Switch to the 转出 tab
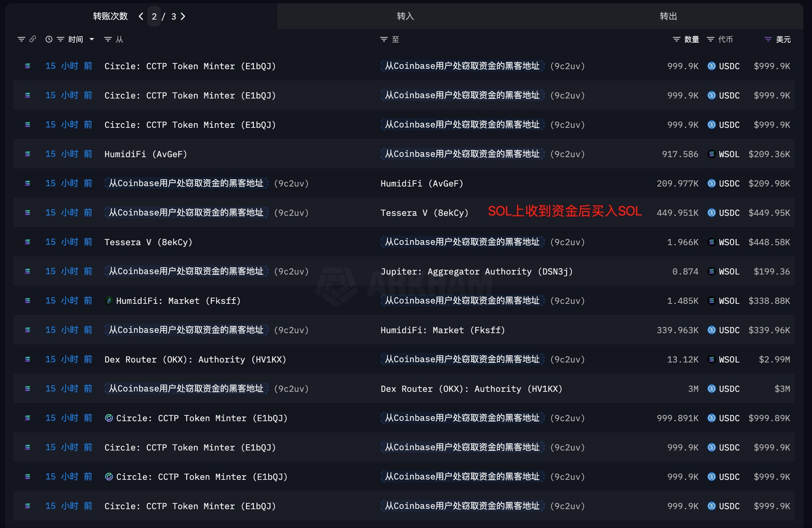The width and height of the screenshot is (812, 528). coord(668,16)
